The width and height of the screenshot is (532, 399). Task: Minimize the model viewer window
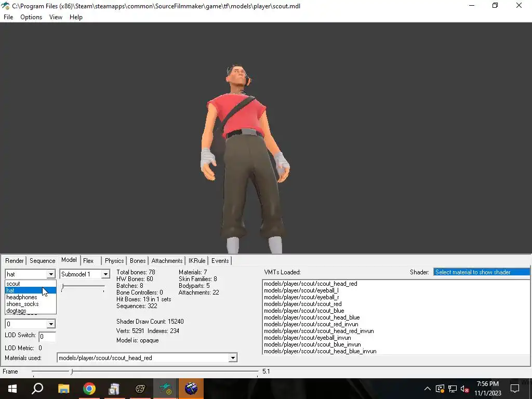(x=472, y=5)
